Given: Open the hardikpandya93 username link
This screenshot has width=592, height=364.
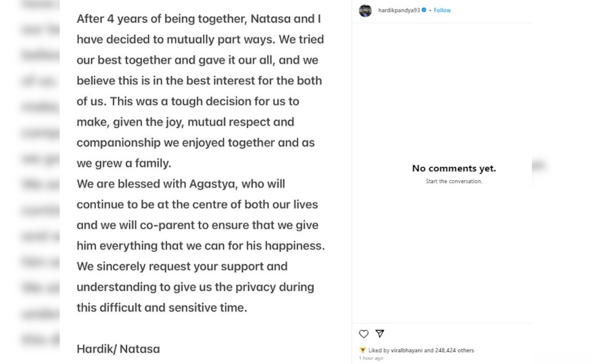Looking at the screenshot, I should pos(399,10).
